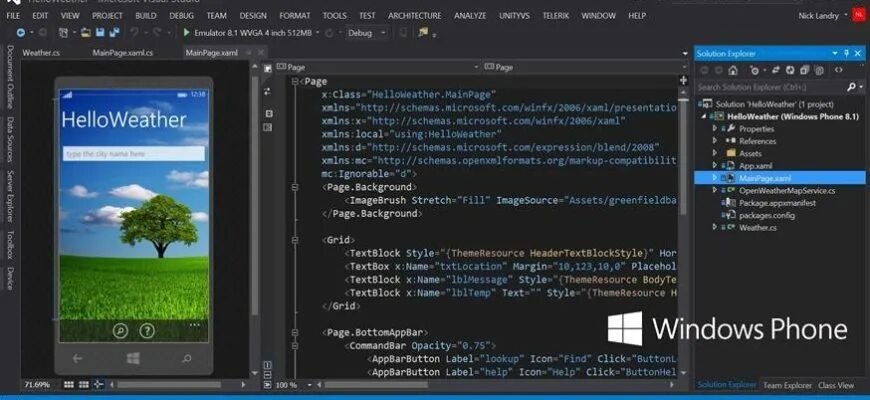This screenshot has height=400, width=870.
Task: Collapse the Page.Background XAML region
Action: (295, 187)
